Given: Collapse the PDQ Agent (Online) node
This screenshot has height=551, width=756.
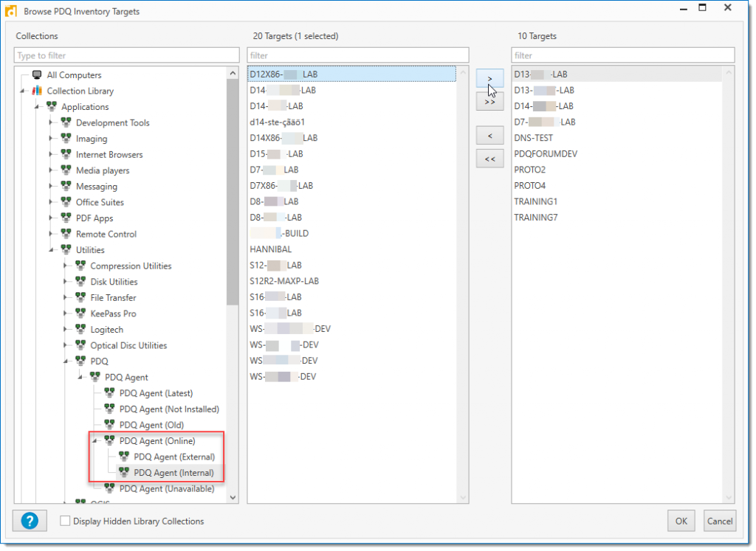Looking at the screenshot, I should coord(94,440).
